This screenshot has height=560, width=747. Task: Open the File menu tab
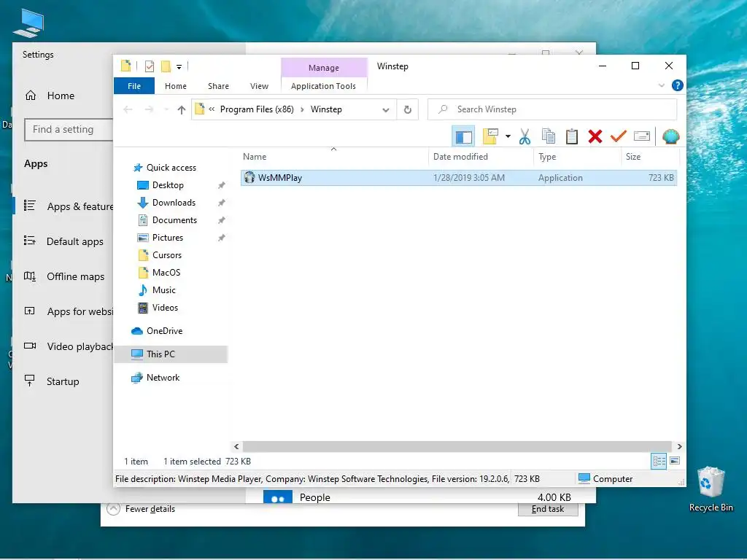click(x=134, y=86)
